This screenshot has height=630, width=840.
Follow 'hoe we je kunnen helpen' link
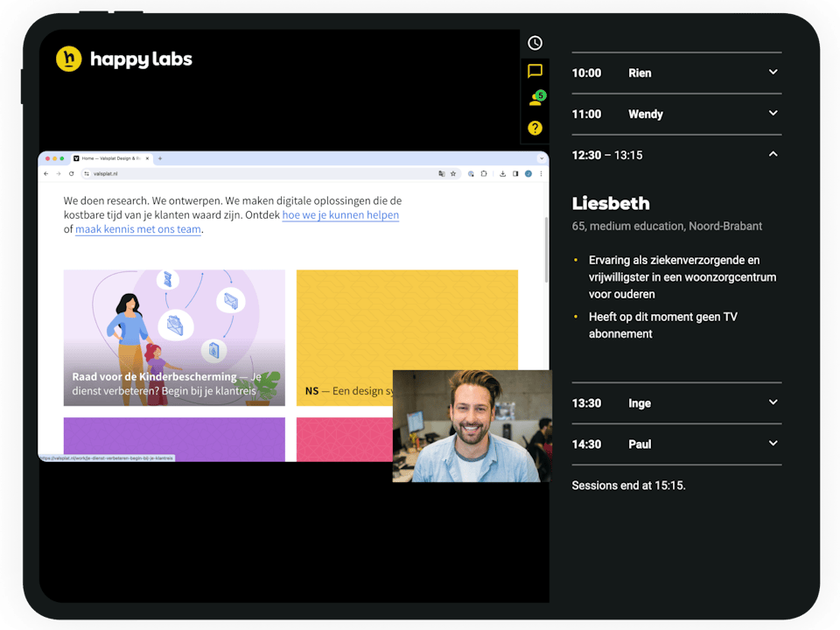pyautogui.click(x=340, y=215)
